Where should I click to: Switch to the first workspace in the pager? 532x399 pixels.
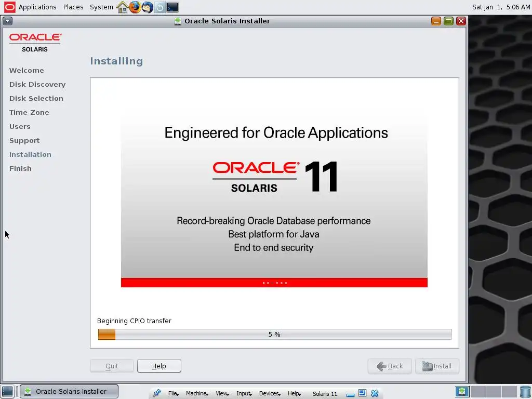coord(462,392)
